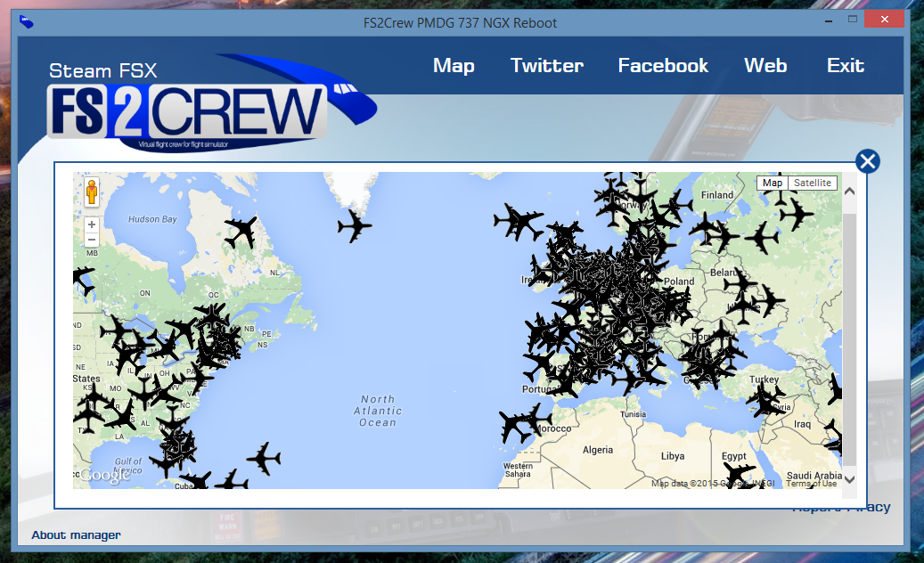Click the North Atlantic Ocean label
Image resolution: width=924 pixels, height=563 pixels.
coord(378,411)
